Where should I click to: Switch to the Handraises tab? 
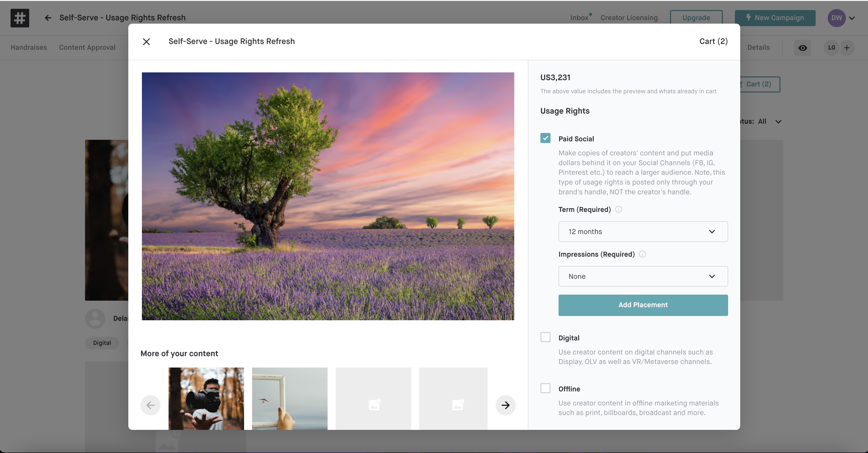[x=29, y=48]
